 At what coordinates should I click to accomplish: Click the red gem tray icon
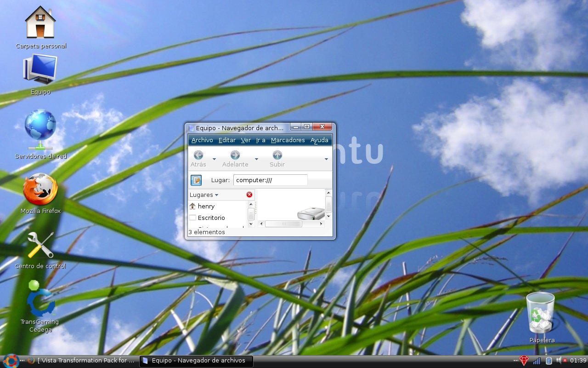[524, 361]
